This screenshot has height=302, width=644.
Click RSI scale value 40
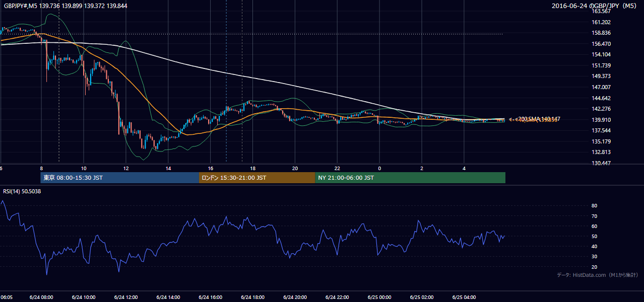pyautogui.click(x=594, y=246)
